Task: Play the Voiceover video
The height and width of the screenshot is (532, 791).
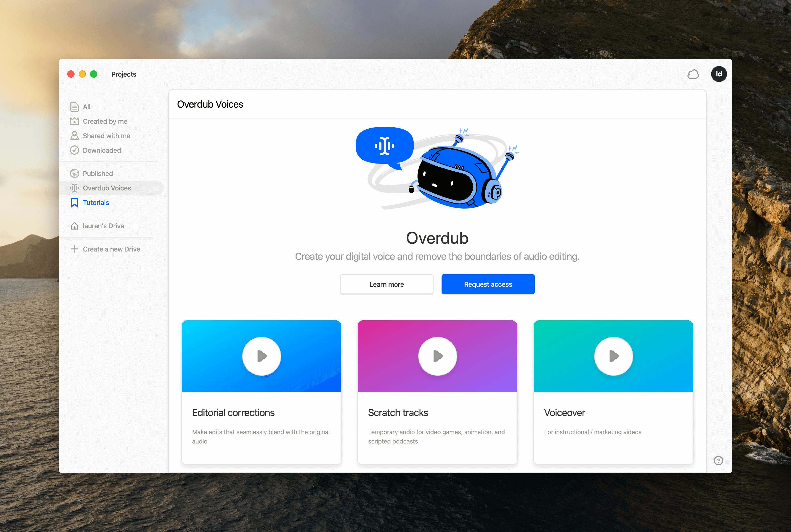Action: [613, 356]
